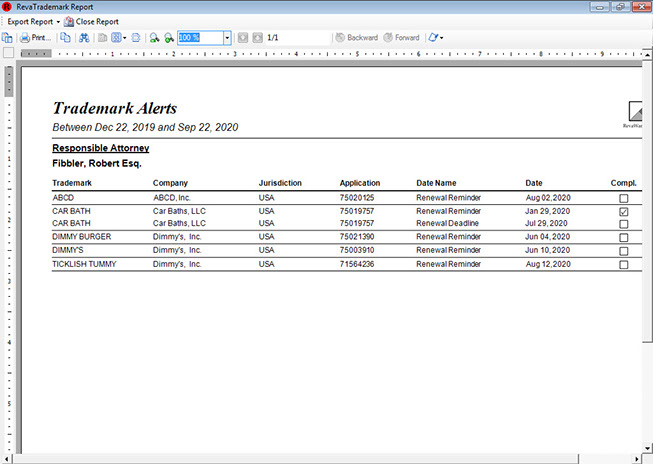The height and width of the screenshot is (464, 653).
Task: Click Close Report in the menu bar
Action: [x=90, y=21]
